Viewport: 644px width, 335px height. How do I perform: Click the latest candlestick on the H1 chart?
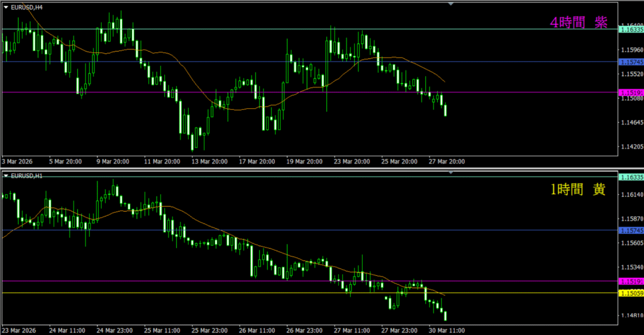pyautogui.click(x=446, y=316)
